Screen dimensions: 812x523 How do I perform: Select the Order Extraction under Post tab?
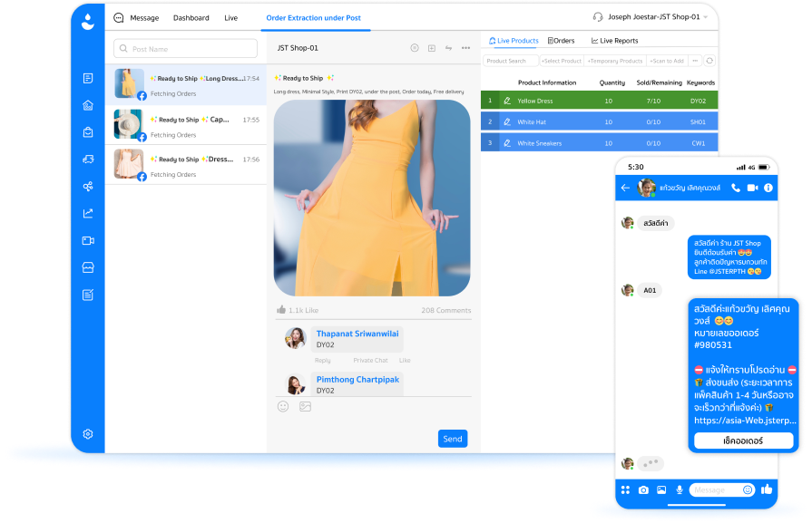pos(313,18)
